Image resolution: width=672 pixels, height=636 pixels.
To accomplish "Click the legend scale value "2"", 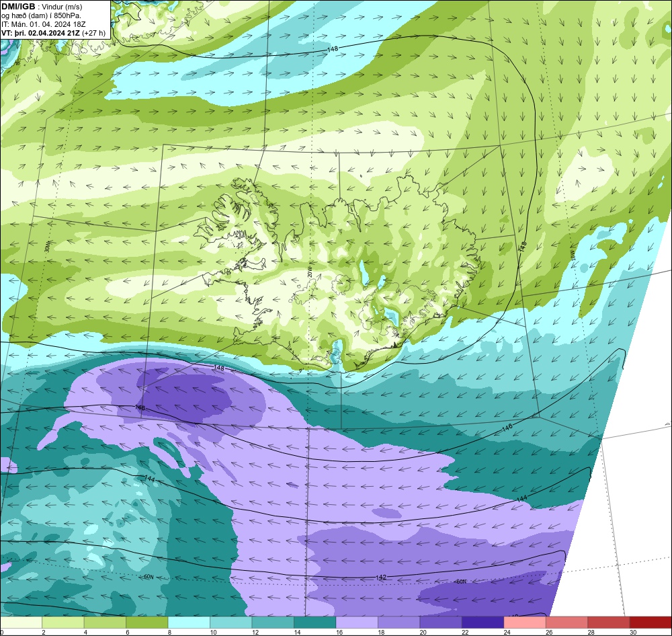I will 44,632.
